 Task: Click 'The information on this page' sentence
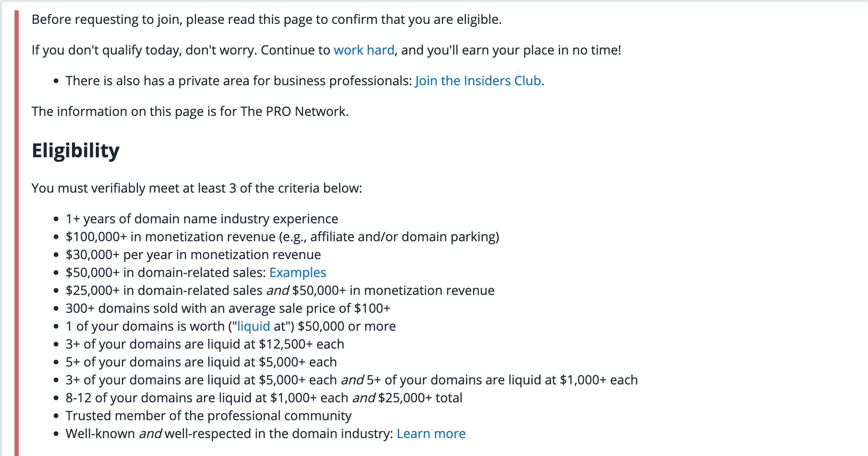point(190,111)
